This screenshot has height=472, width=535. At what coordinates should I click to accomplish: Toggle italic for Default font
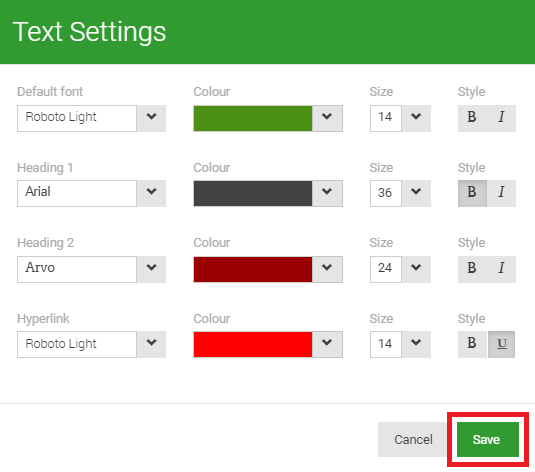pyautogui.click(x=501, y=118)
